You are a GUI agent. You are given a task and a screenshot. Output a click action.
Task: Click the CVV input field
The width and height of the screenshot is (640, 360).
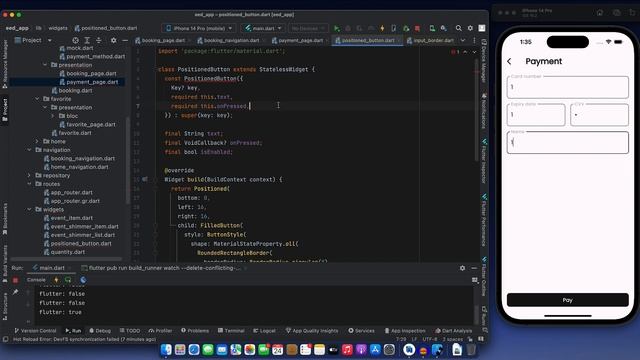click(599, 115)
